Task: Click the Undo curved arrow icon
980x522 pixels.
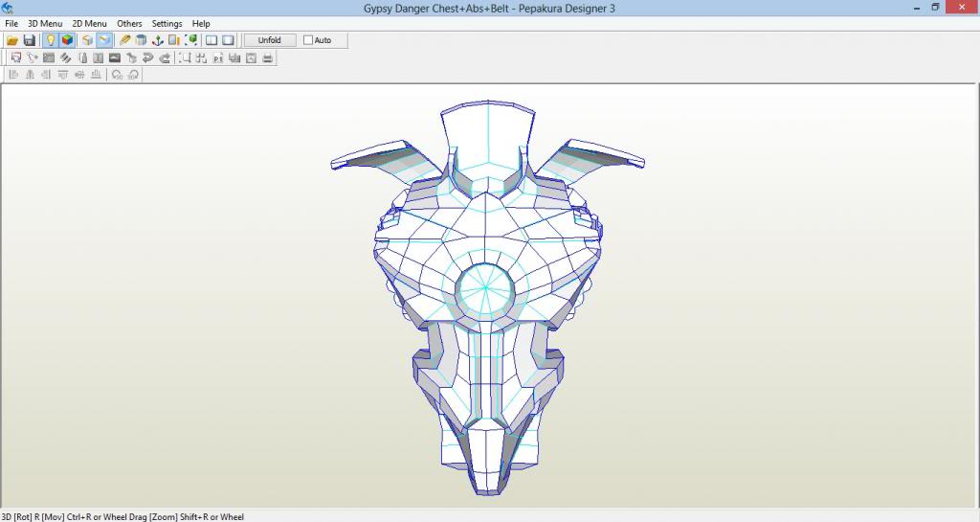Action: (x=148, y=58)
